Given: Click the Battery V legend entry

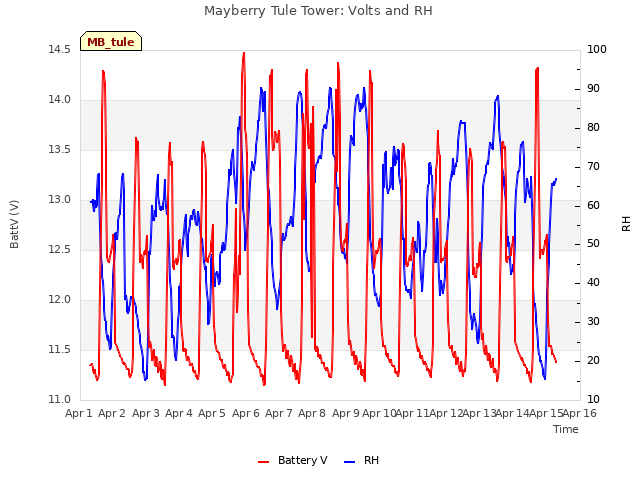Looking at the screenshot, I should 293,460.
